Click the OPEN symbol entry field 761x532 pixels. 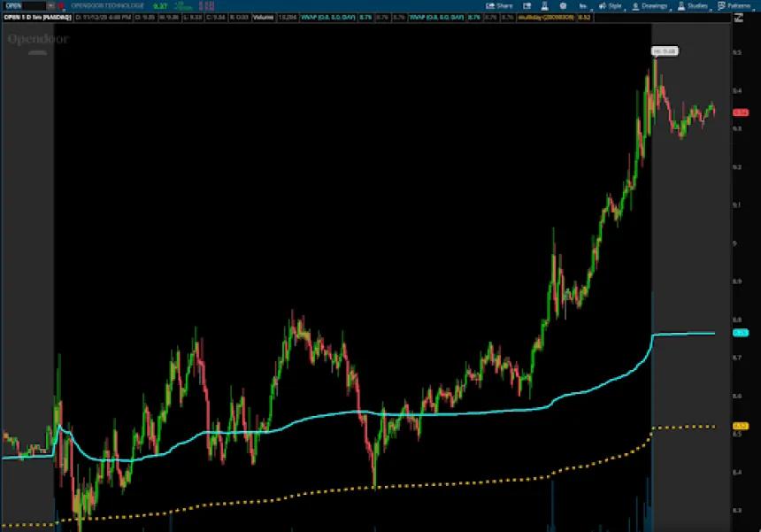(x=26, y=6)
